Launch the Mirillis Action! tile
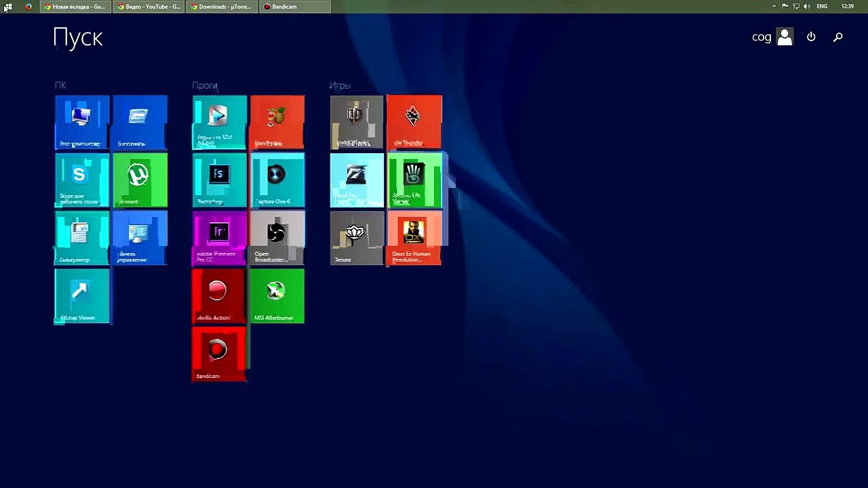Screen dimensions: 868x488 [220, 296]
